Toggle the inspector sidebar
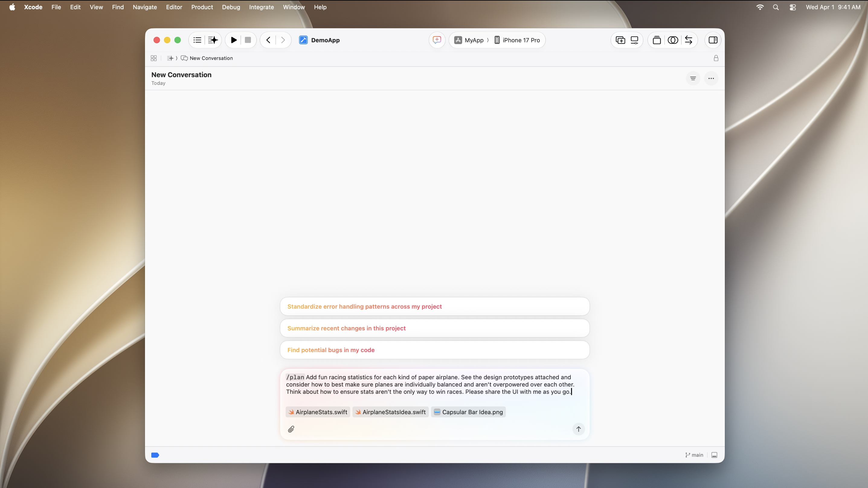This screenshot has height=488, width=868. tap(713, 40)
